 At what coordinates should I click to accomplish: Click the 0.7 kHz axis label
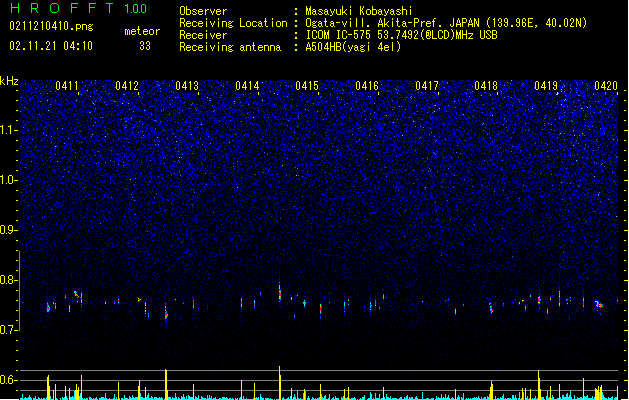9,330
